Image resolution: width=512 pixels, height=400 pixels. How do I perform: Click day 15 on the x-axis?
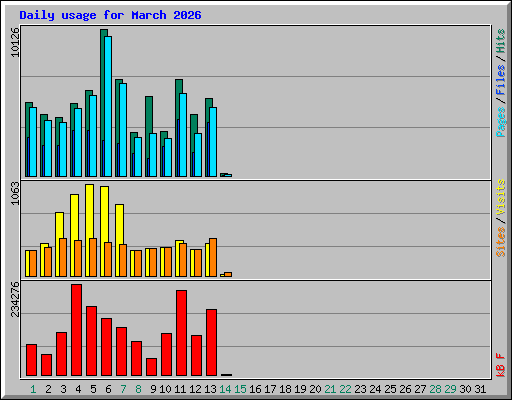click(x=240, y=389)
